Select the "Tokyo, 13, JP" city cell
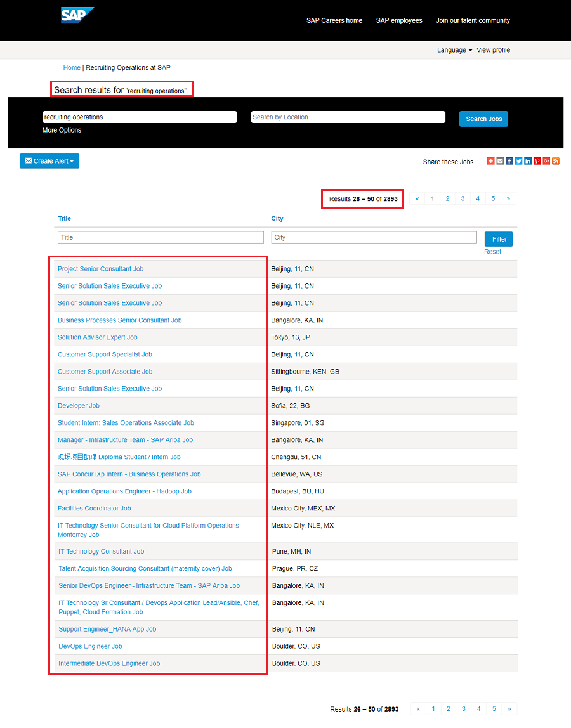The image size is (571, 728). [x=291, y=337]
